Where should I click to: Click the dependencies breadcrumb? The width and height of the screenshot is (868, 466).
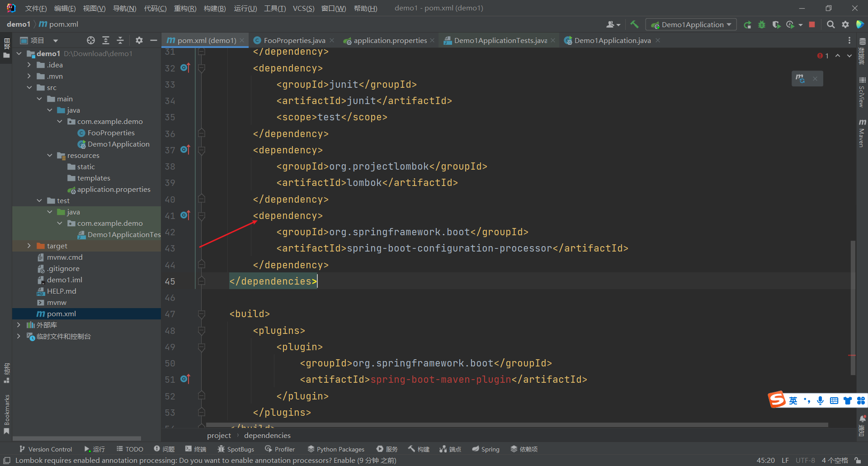tap(267, 435)
